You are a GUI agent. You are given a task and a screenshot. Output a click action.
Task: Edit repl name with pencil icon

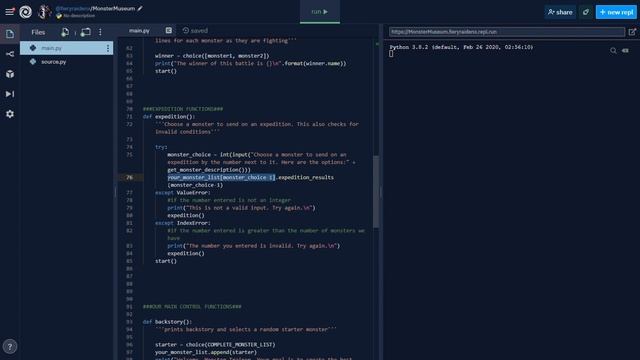coord(140,8)
